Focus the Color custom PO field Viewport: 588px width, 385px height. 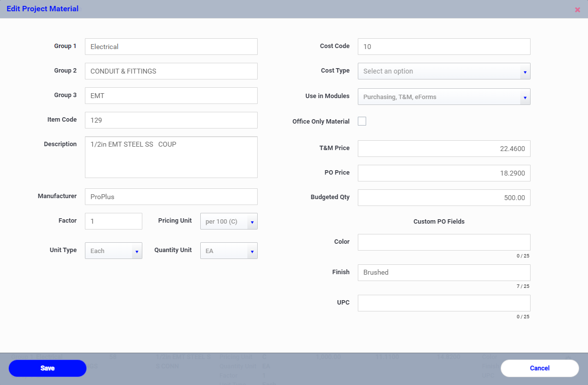[444, 242]
